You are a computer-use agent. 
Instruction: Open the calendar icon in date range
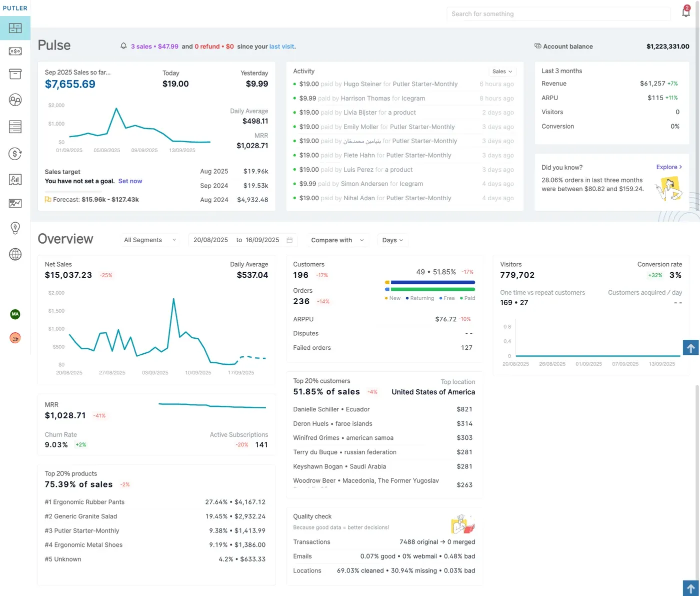click(x=289, y=240)
